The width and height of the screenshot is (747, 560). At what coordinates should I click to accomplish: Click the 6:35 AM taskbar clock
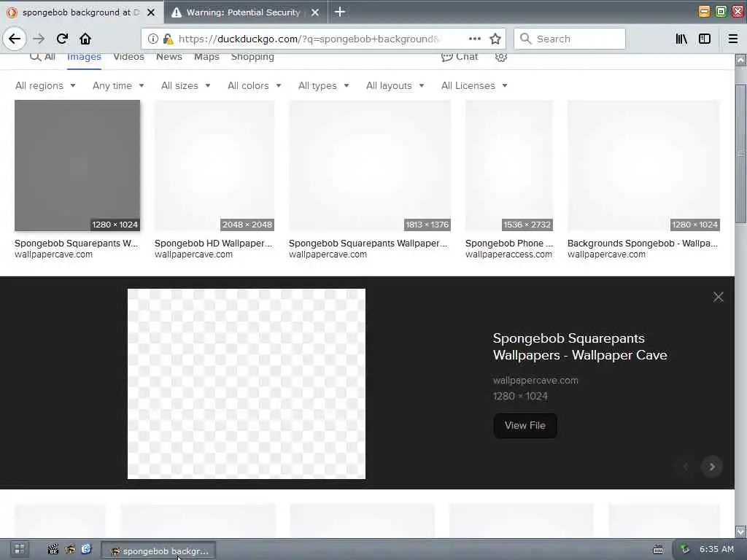point(716,550)
